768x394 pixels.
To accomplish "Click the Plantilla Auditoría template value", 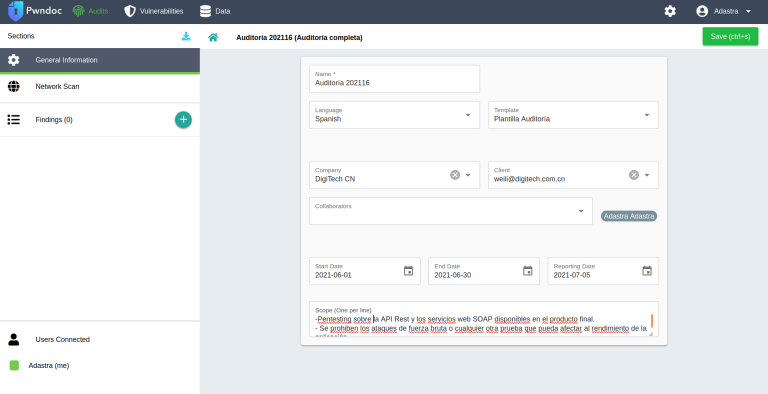I will 522,119.
